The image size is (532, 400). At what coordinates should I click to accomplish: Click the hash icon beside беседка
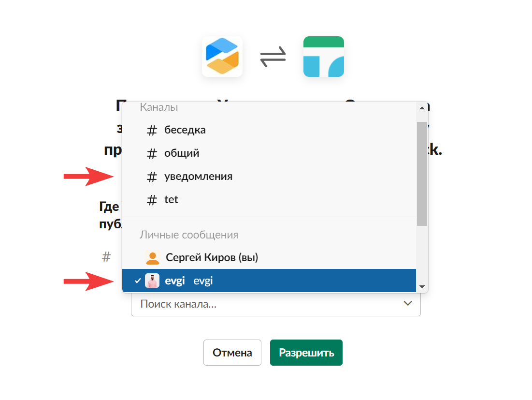(x=152, y=131)
